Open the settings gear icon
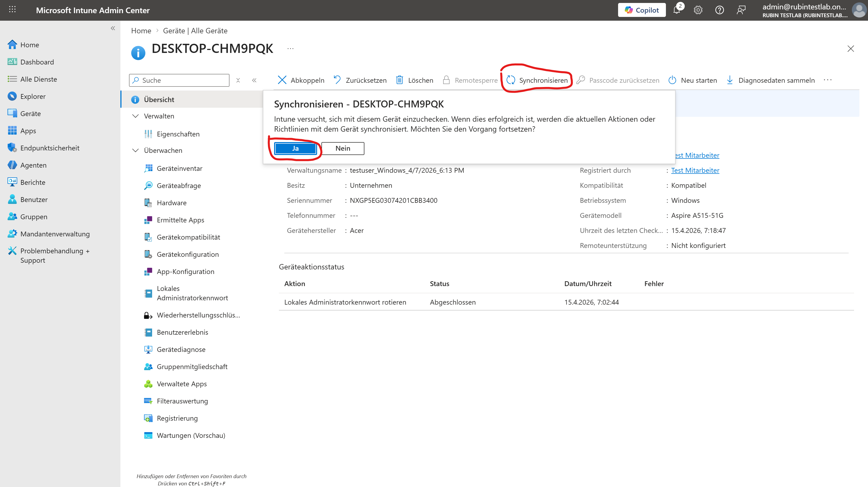The height and width of the screenshot is (487, 868). point(698,10)
